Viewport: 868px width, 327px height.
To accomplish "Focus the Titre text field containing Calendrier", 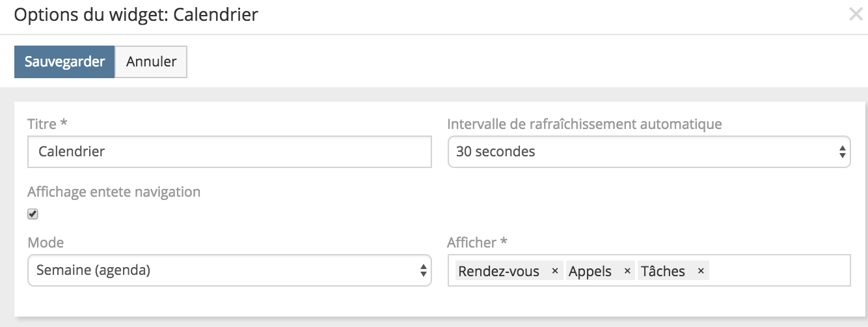I will point(229,152).
